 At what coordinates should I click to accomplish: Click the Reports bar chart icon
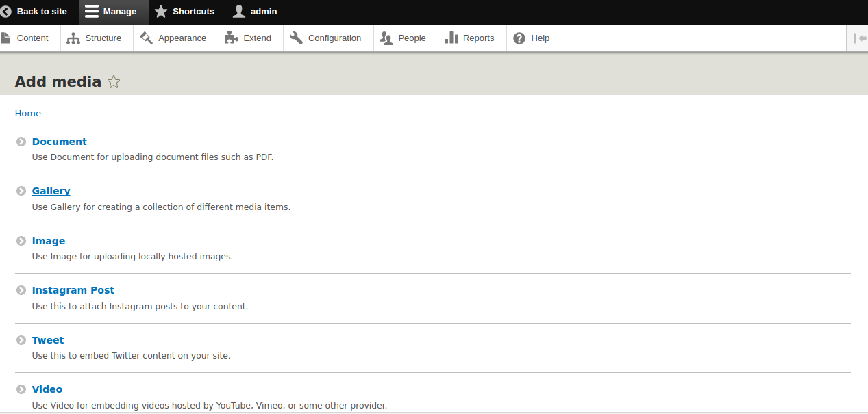click(x=451, y=38)
